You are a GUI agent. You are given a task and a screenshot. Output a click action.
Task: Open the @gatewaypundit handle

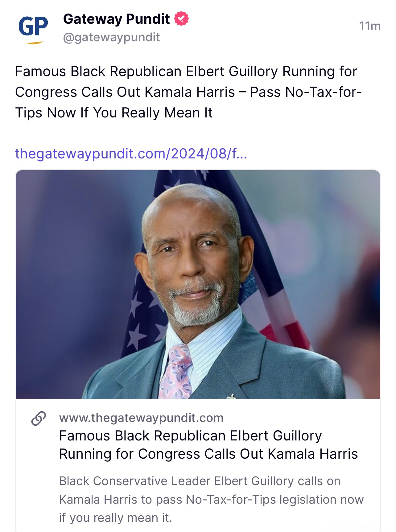[x=111, y=37]
